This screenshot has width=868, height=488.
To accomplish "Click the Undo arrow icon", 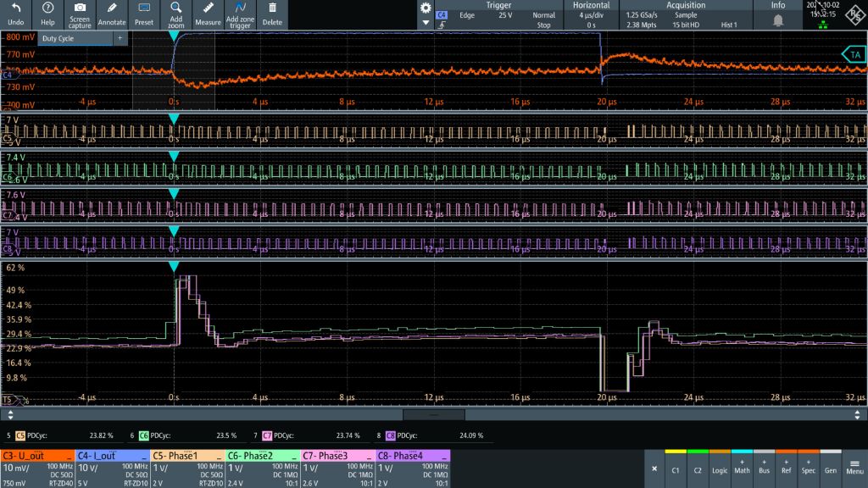I will click(x=15, y=8).
